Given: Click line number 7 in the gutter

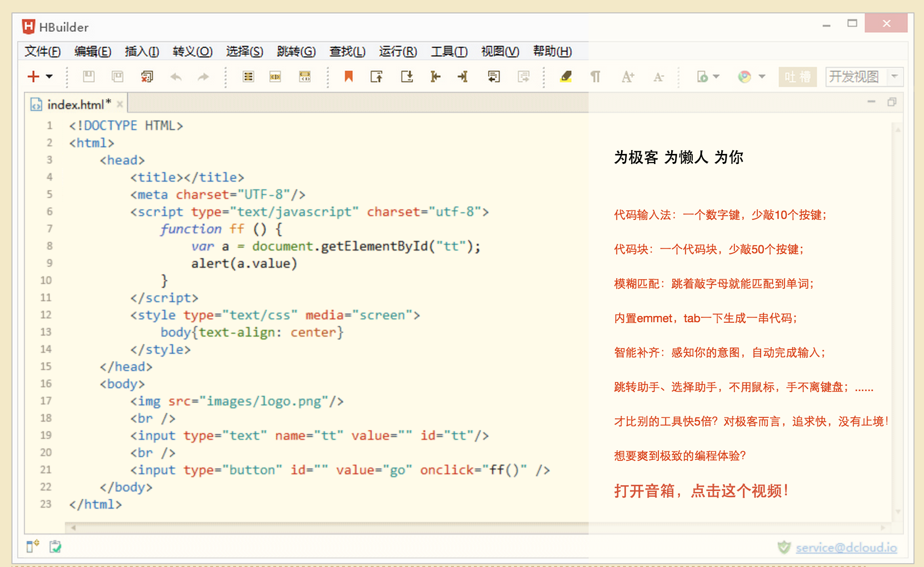Looking at the screenshot, I should tap(49, 229).
